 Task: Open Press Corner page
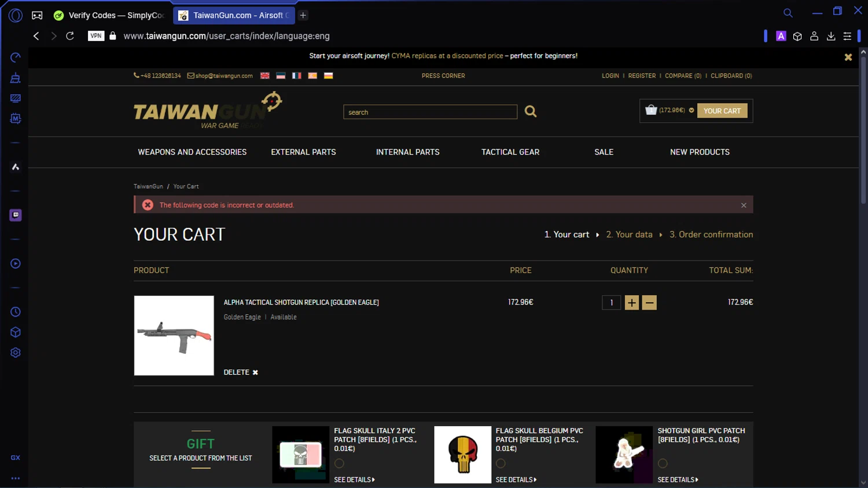tap(443, 76)
